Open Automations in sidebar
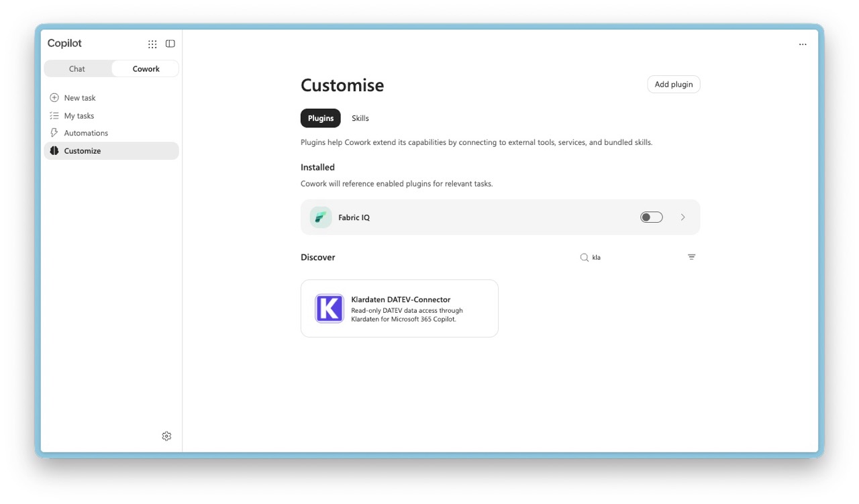The height and width of the screenshot is (504, 859). tap(111, 133)
